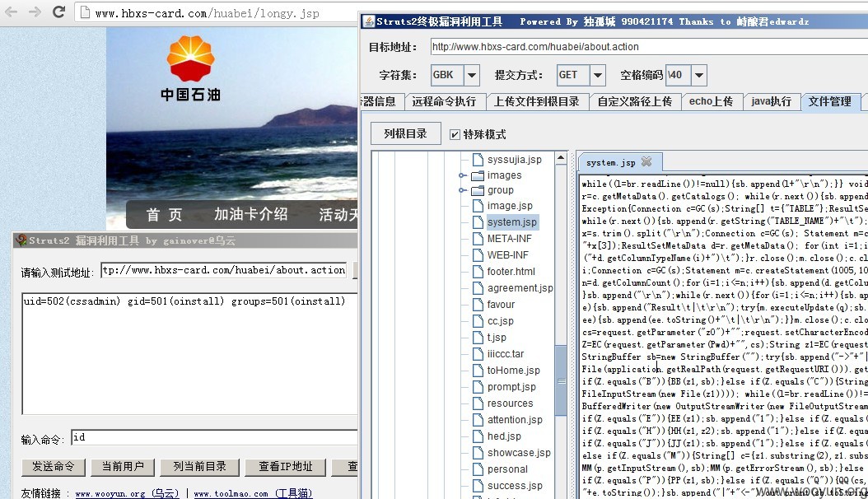
Task: Click the 列当前目录 button
Action: [199, 467]
